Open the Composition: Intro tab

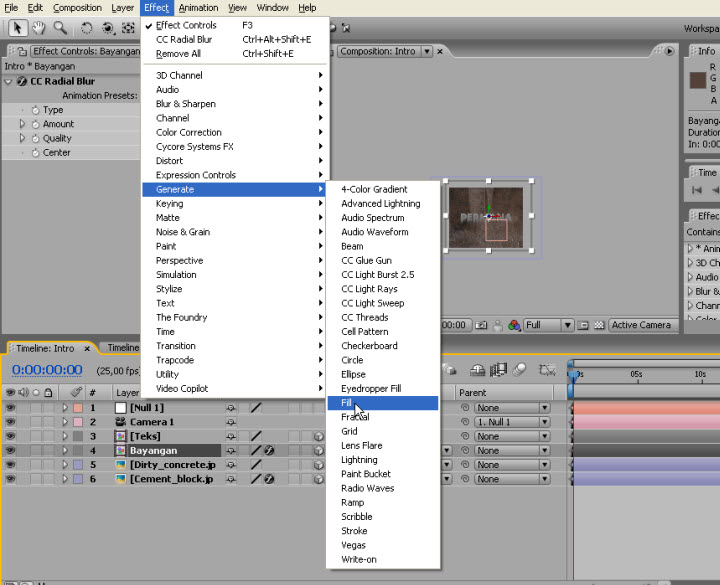[x=378, y=51]
